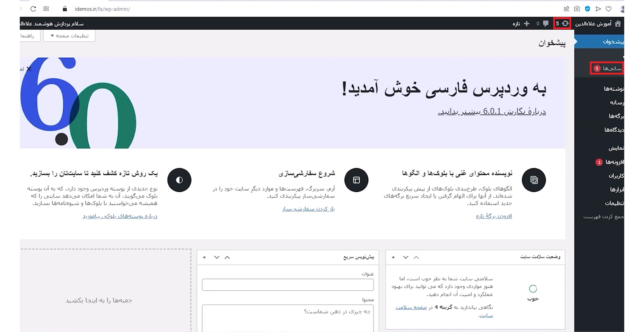644x332 pixels.
Task: Click the blue shield extension icon
Action: [588, 9]
